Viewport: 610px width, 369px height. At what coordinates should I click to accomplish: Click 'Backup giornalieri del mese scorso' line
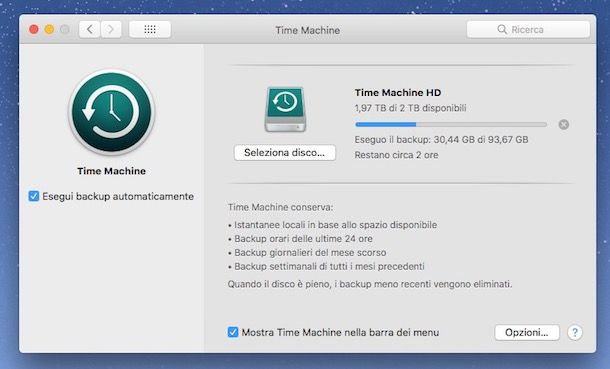tap(310, 253)
